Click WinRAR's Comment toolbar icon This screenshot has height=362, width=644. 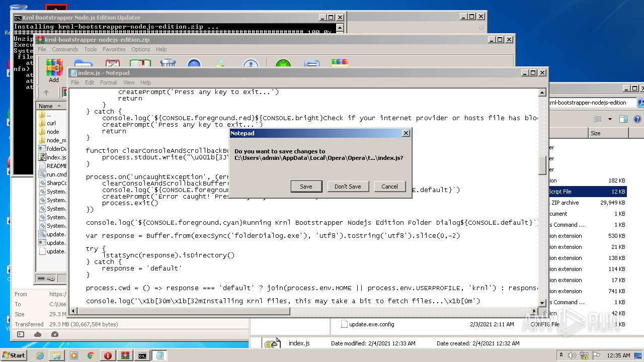[x=312, y=64]
